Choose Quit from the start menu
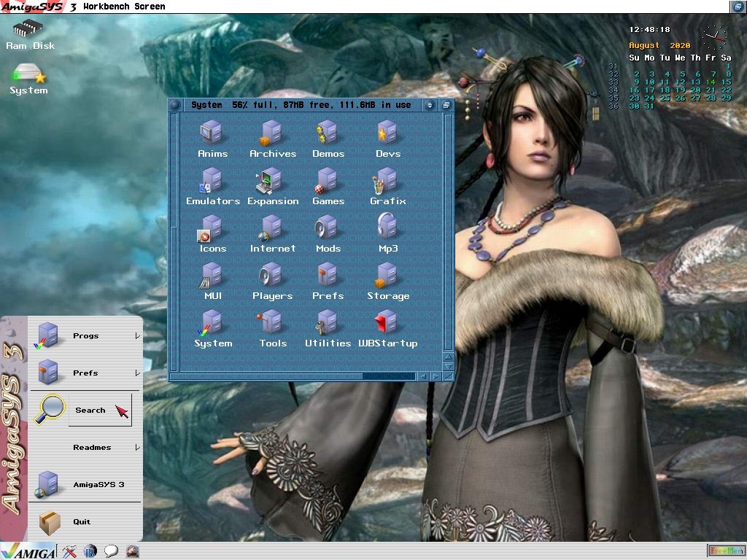This screenshot has width=747, height=560. (81, 522)
